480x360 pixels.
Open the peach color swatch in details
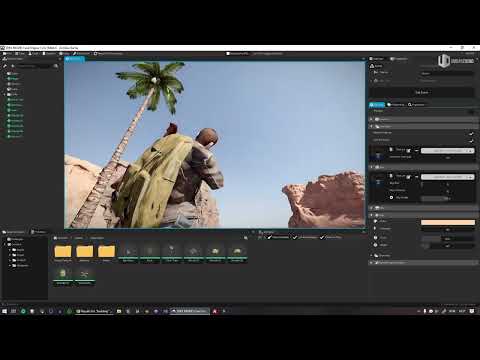coord(448,222)
